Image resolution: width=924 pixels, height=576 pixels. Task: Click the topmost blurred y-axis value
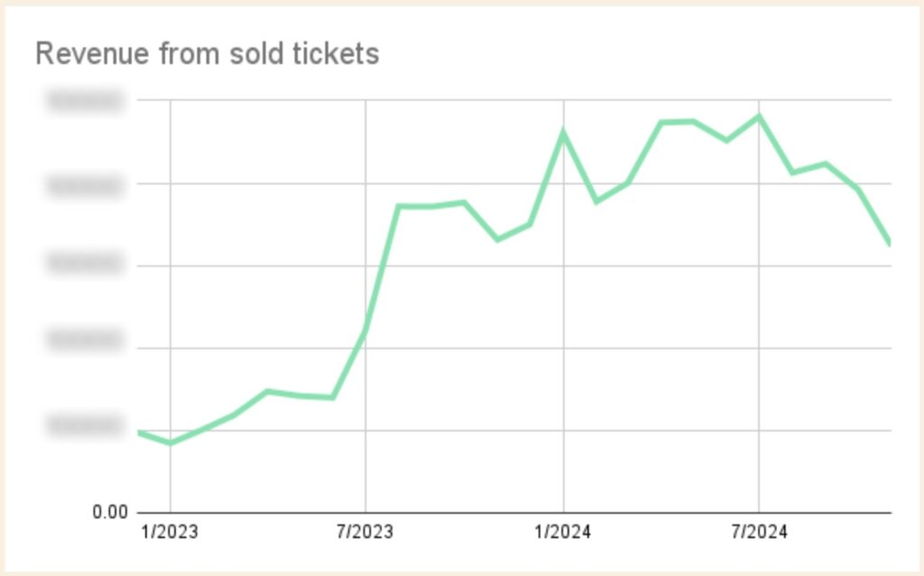(84, 101)
